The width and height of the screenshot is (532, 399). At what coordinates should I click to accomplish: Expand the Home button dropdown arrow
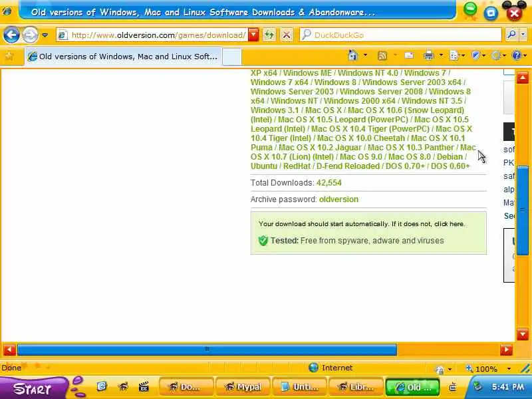pyautogui.click(x=365, y=55)
